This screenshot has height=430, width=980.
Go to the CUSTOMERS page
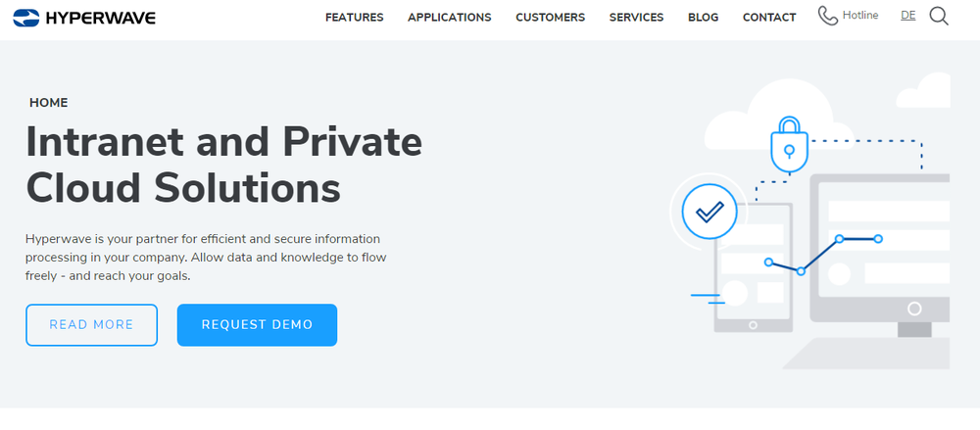pos(550,18)
